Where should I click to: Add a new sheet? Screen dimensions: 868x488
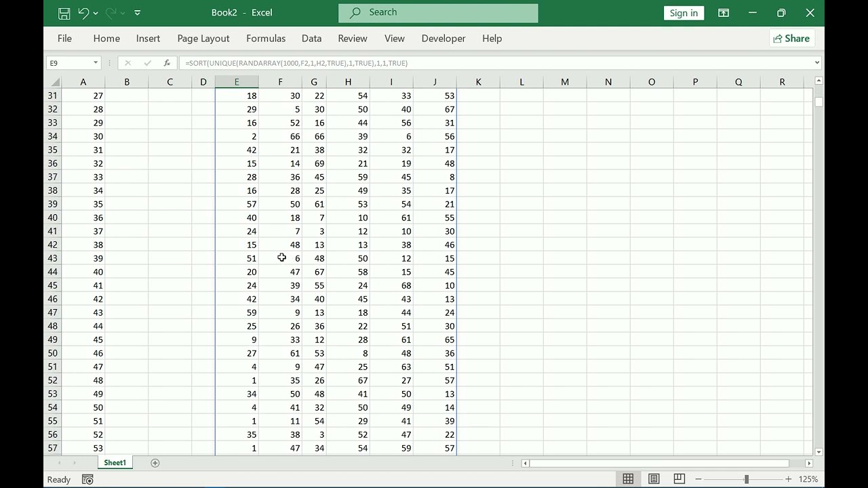point(155,463)
